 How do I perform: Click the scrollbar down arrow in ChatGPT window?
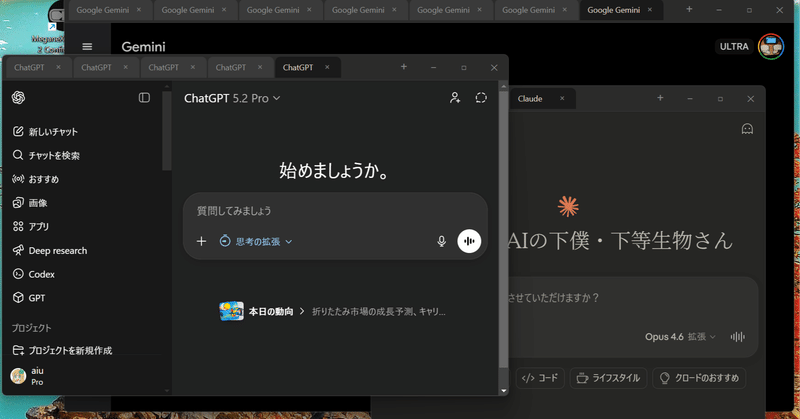click(x=504, y=391)
